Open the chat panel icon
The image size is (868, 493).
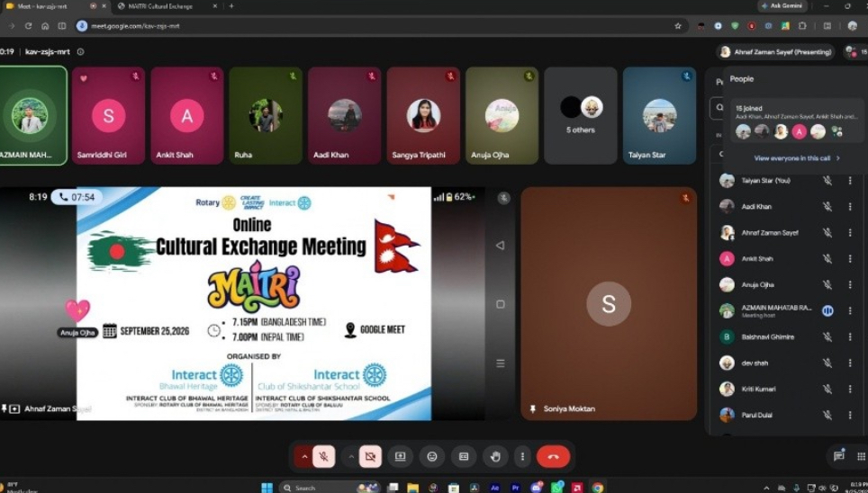point(838,456)
